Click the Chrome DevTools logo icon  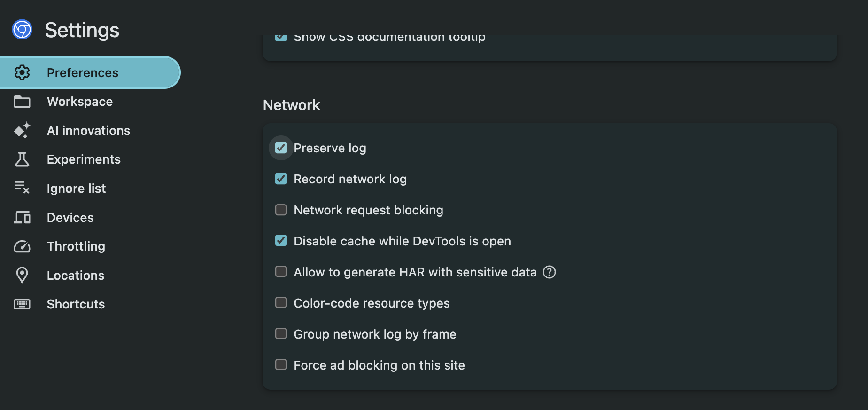(22, 30)
